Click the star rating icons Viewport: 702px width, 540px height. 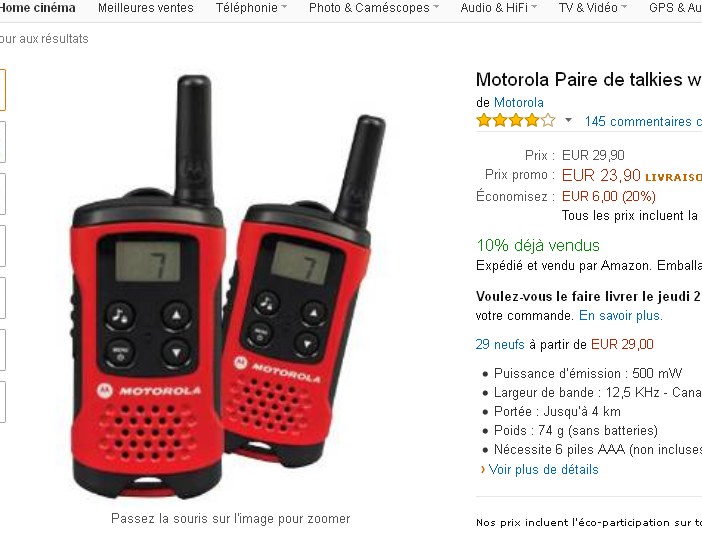pyautogui.click(x=516, y=120)
